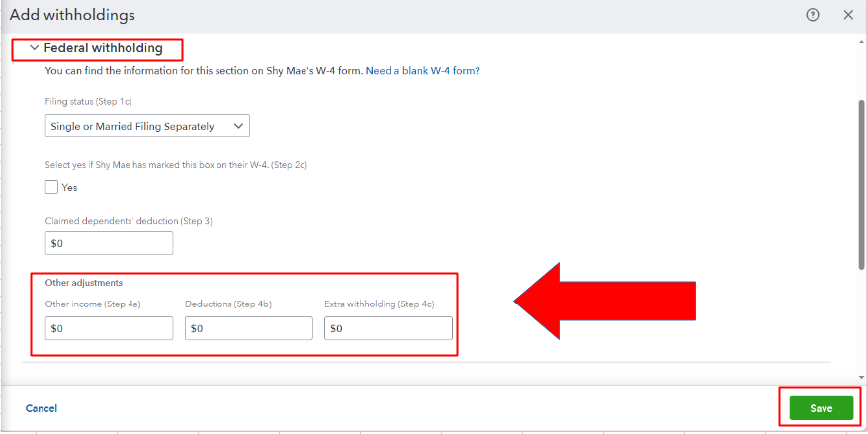Open the help question mark icon
Viewport: 868px width, 434px height.
(812, 15)
